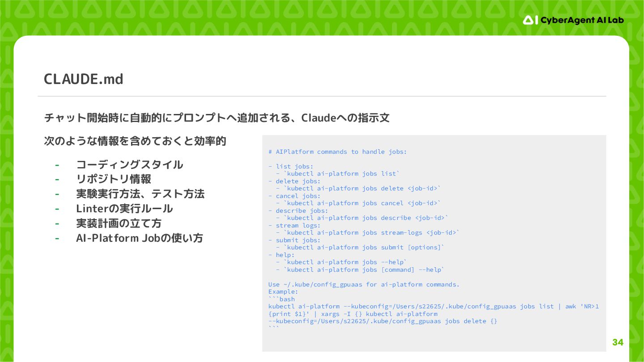Click the CyberAgent AI Lab logo icon
The width and height of the screenshot is (644, 362).
530,20
